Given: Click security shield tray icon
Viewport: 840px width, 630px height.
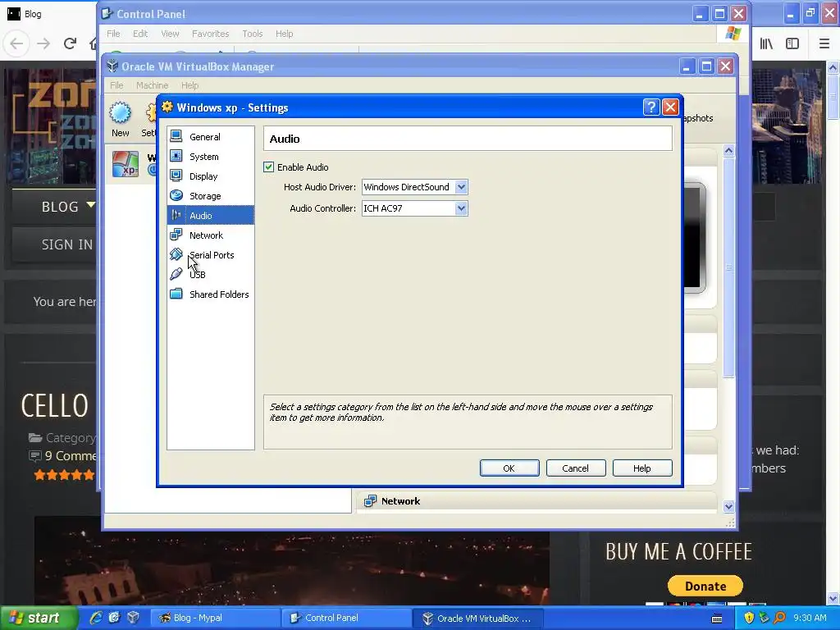Looking at the screenshot, I should 749,618.
